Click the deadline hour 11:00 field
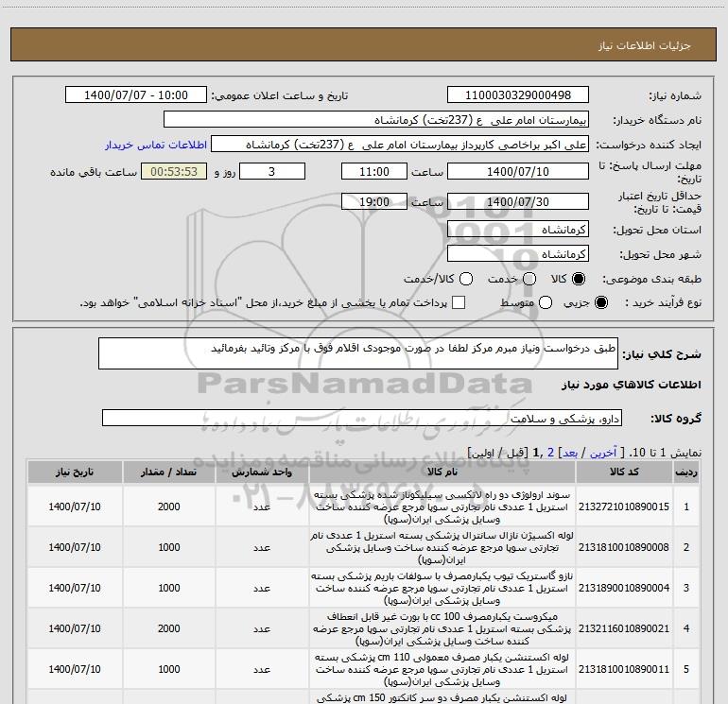The height and width of the screenshot is (704, 728). tap(374, 171)
